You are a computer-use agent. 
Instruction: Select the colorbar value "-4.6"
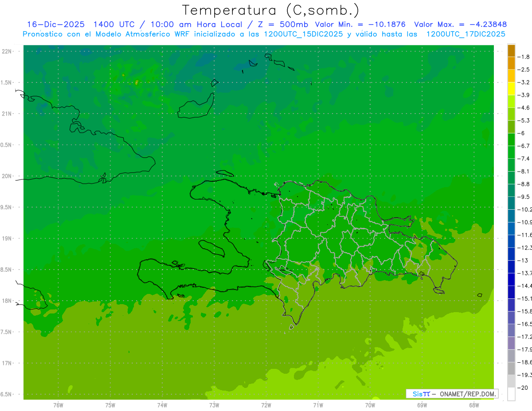[524, 108]
